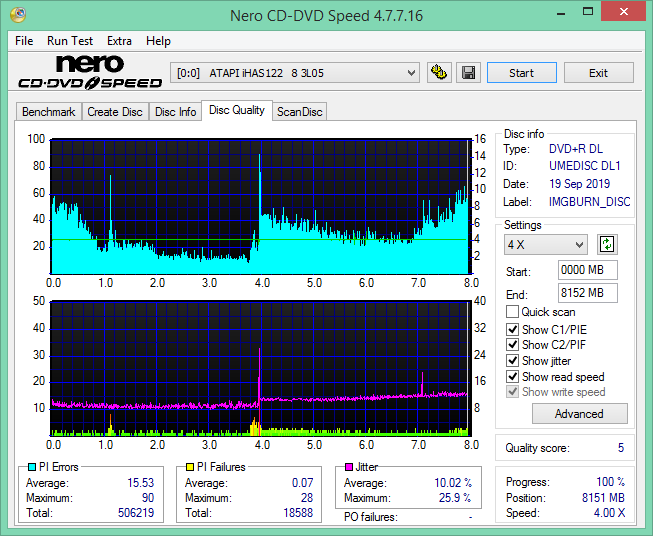Click the Start button

tap(522, 73)
